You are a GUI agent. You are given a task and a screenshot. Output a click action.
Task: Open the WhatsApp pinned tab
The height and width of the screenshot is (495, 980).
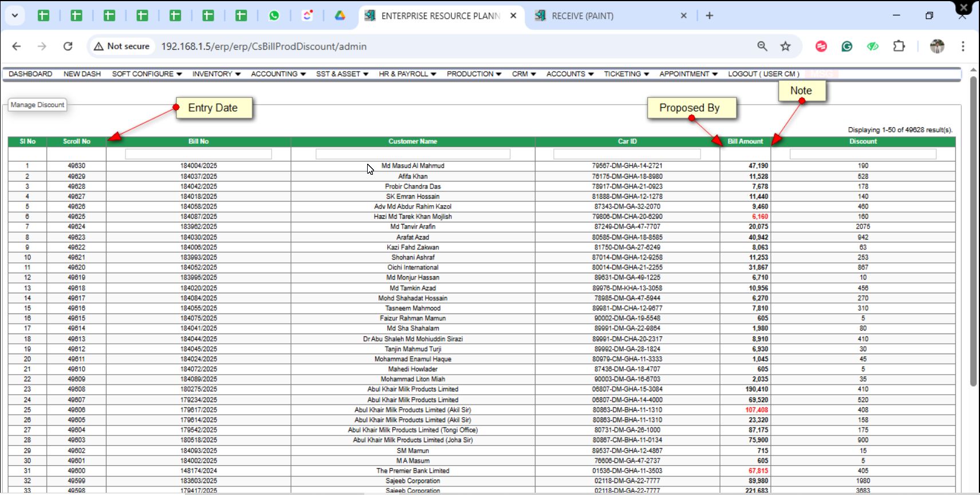(x=274, y=16)
